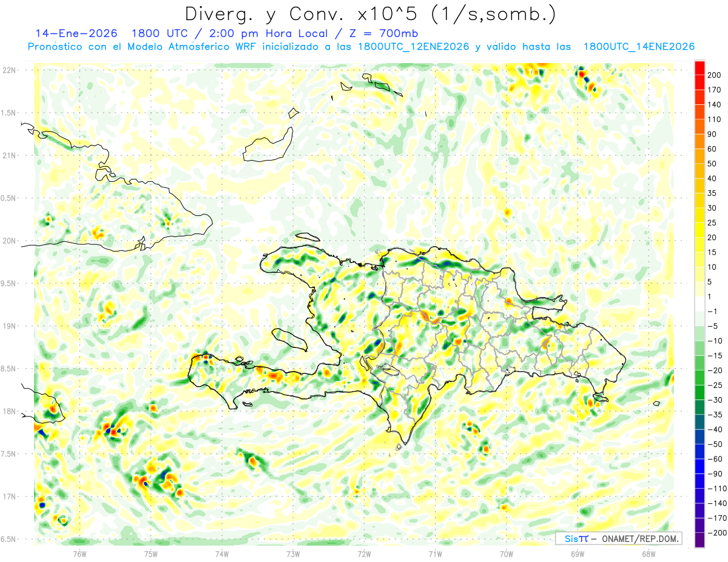Click the '21N' latitude label
Image resolution: width=728 pixels, height=562 pixels.
(8, 155)
